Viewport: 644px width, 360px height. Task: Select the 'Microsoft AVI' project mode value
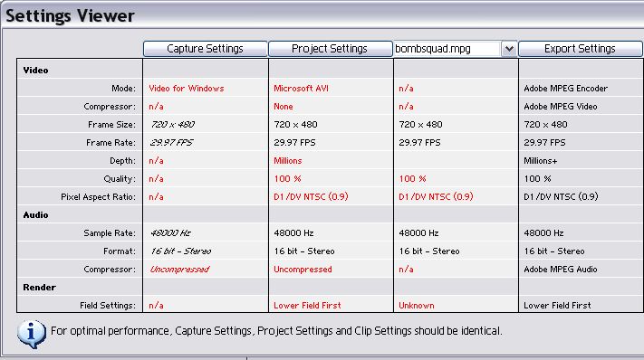click(x=301, y=89)
